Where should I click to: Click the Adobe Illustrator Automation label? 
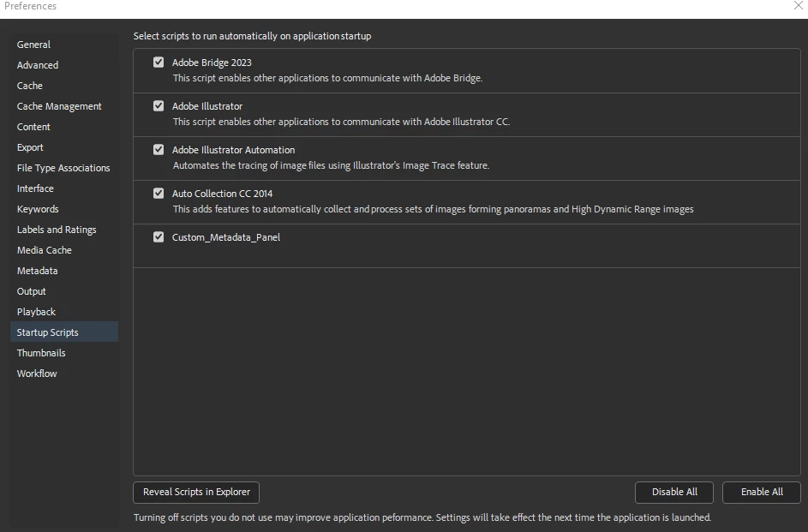click(233, 150)
